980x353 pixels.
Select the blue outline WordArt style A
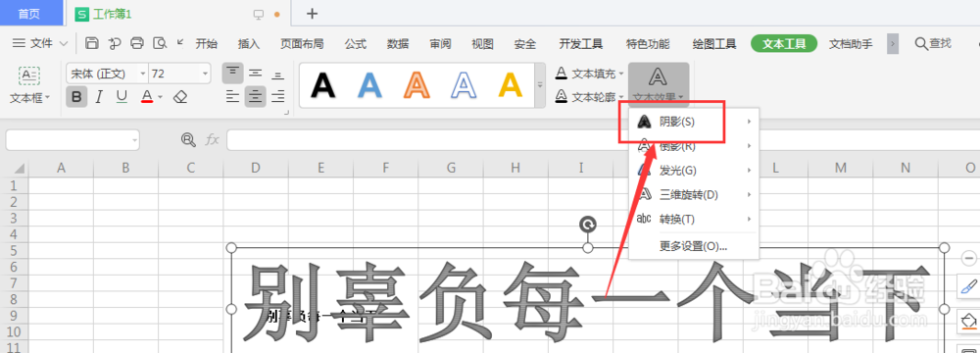tap(464, 85)
